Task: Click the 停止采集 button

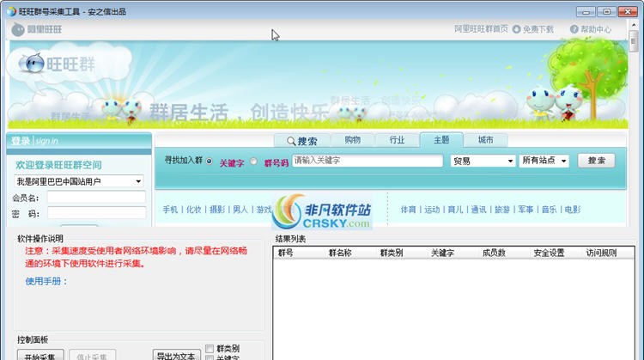Action: 92,356
